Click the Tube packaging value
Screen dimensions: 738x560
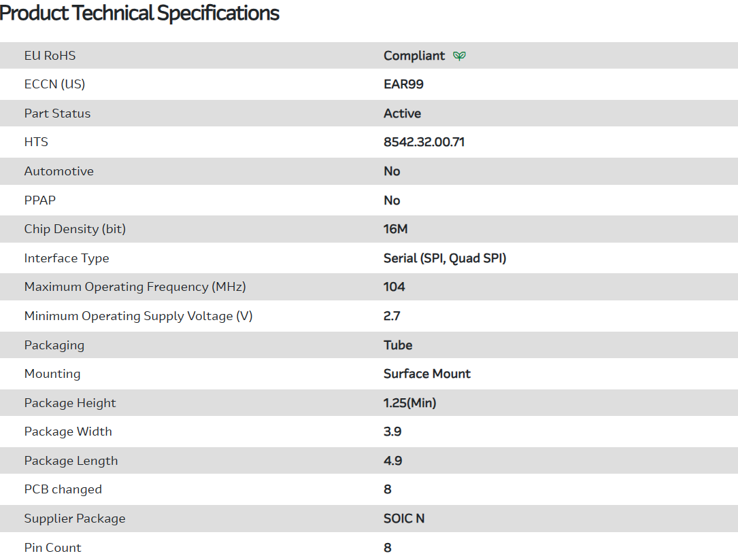click(398, 345)
